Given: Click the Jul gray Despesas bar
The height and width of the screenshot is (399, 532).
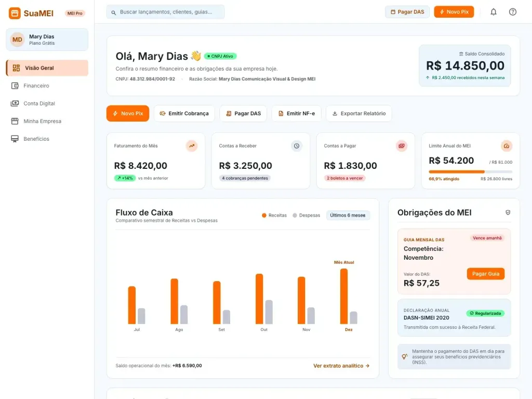Looking at the screenshot, I should (x=141, y=316).
